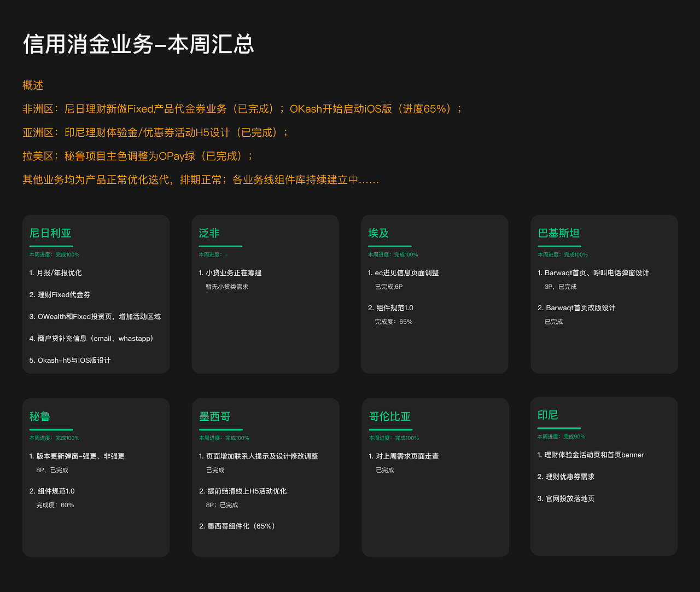
Task: Select 组件规范1.0 item in 埃及 card
Action: click(390, 307)
